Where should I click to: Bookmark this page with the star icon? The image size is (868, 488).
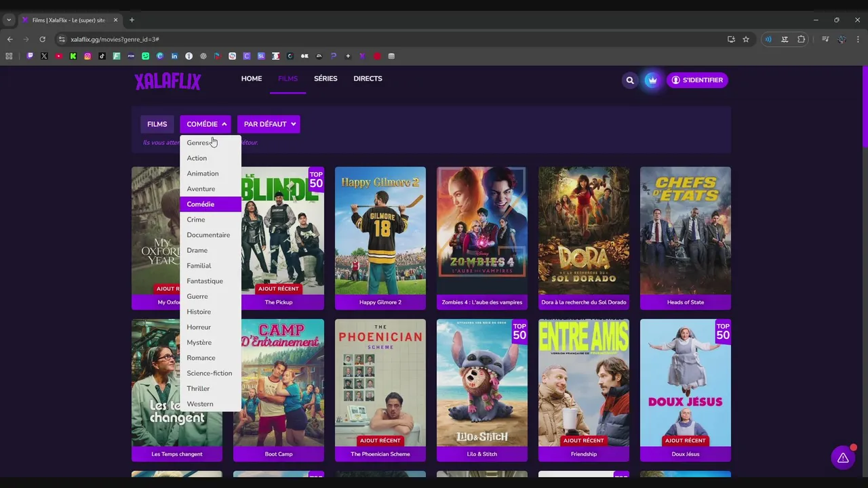(746, 39)
